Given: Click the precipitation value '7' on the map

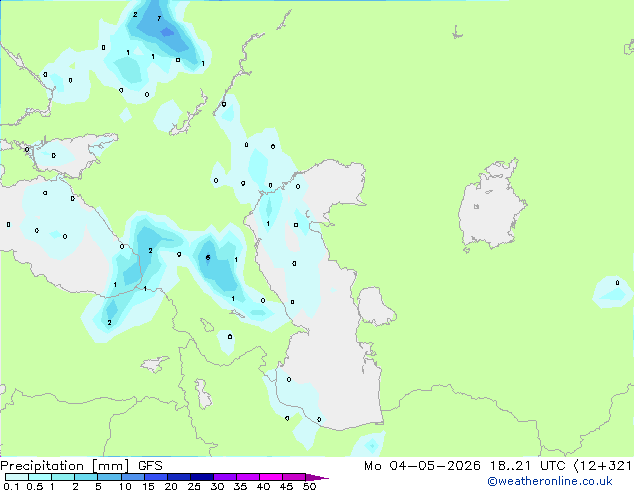Looking at the screenshot, I should coord(159,18).
